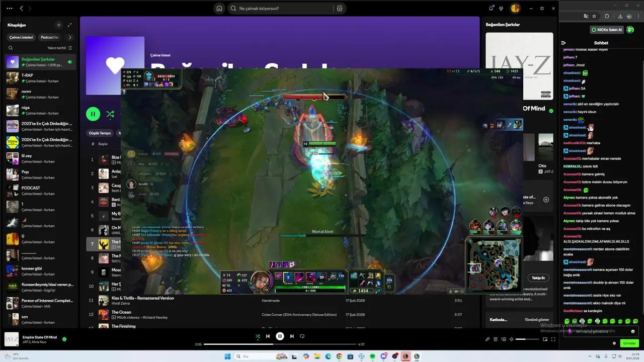Select the Podcast'ler filter chip
Image resolution: width=644 pixels, height=362 pixels.
(x=50, y=37)
